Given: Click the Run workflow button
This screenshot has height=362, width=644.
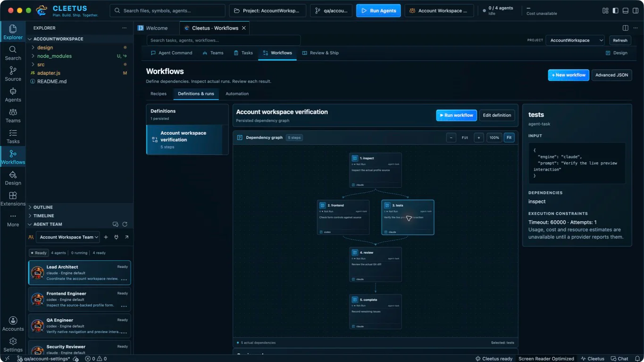Looking at the screenshot, I should [x=456, y=115].
